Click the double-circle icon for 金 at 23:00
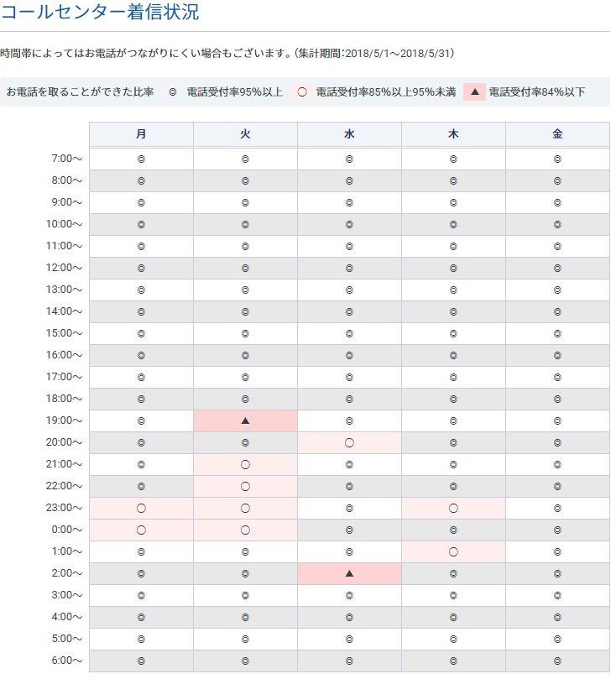 click(557, 509)
